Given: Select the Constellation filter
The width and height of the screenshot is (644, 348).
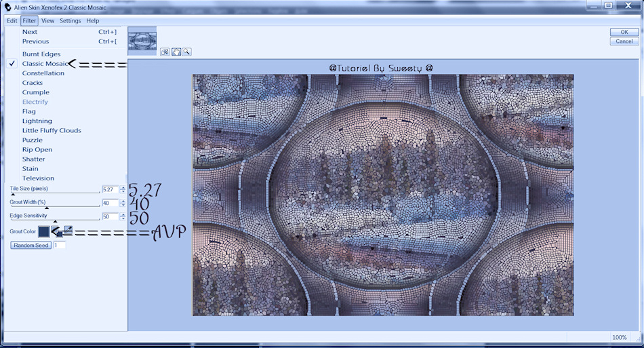Looking at the screenshot, I should [x=66, y=73].
